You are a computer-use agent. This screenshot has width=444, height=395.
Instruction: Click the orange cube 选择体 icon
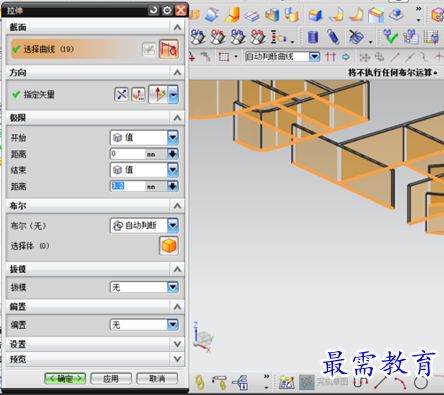pyautogui.click(x=169, y=246)
